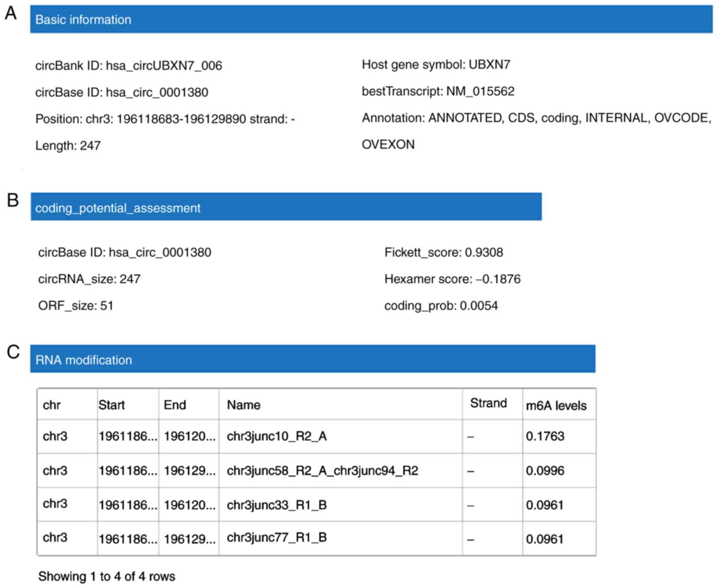
Task: Click bestTranscript NM_015562 entry
Action: point(438,91)
